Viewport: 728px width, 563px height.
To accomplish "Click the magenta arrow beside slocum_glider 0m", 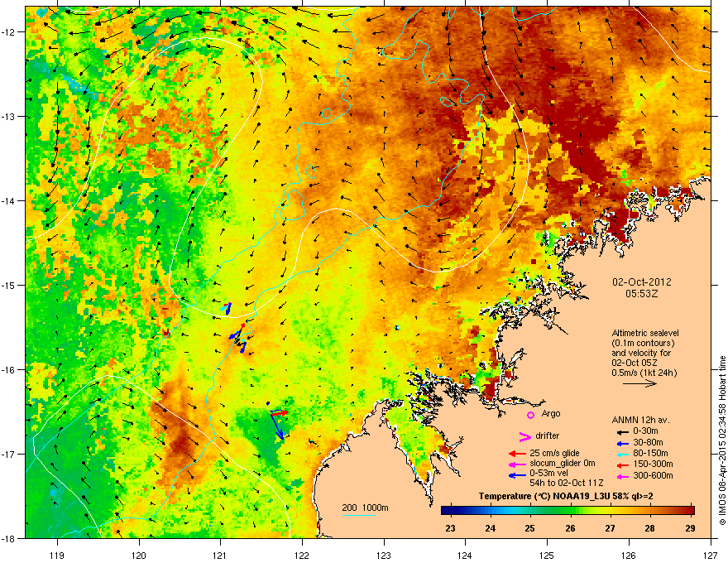I will tap(517, 464).
